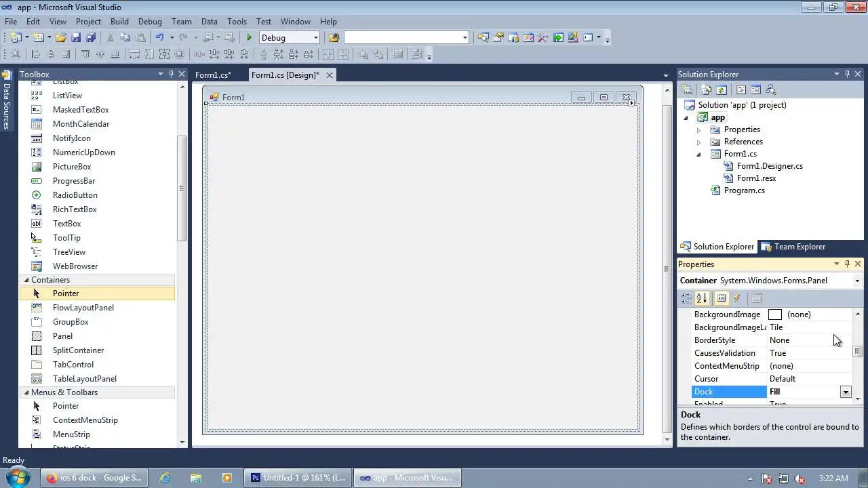
Task: Open the Debug menu
Action: point(150,21)
